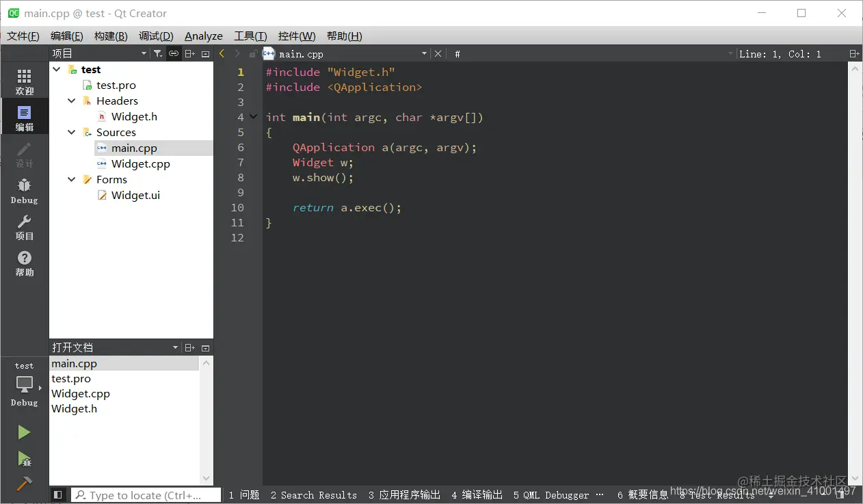Open the 2 Search Results pane
This screenshot has height=504, width=863.
[314, 495]
